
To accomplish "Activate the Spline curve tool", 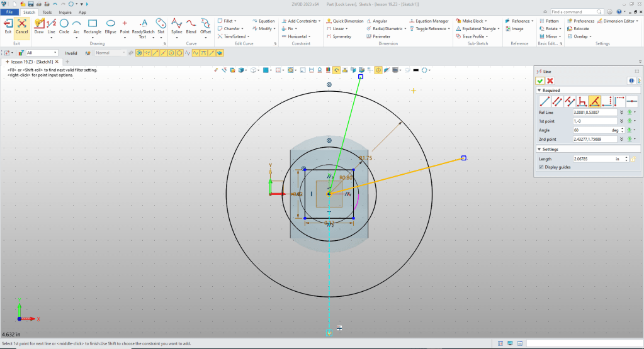I will 177,25.
